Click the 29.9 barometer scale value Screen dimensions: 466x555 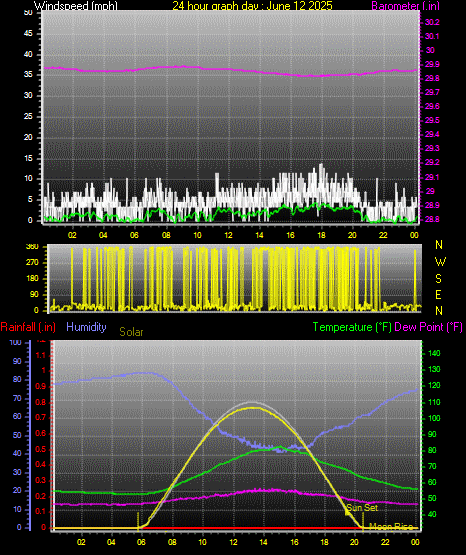pos(432,64)
